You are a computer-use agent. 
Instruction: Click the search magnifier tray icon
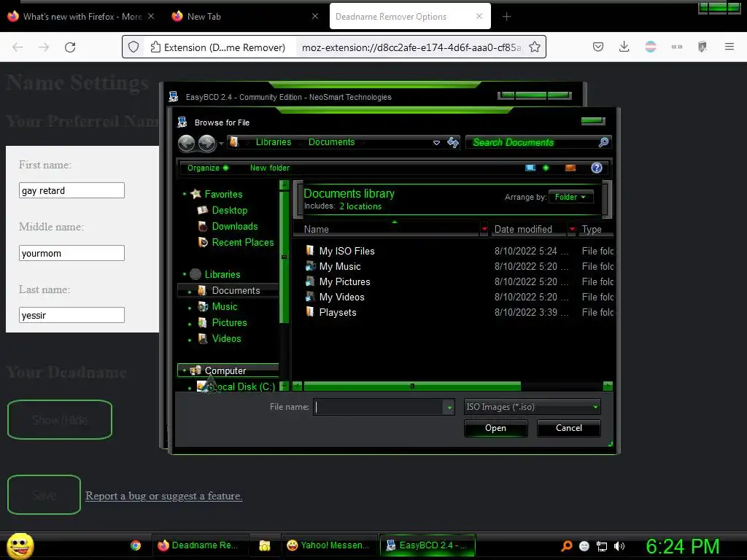[566, 546]
